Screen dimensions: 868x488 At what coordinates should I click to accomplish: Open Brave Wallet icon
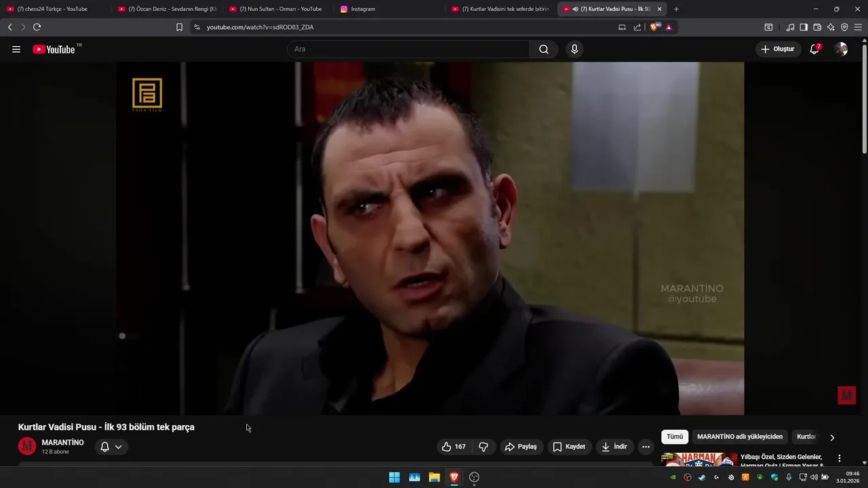pyautogui.click(x=817, y=27)
